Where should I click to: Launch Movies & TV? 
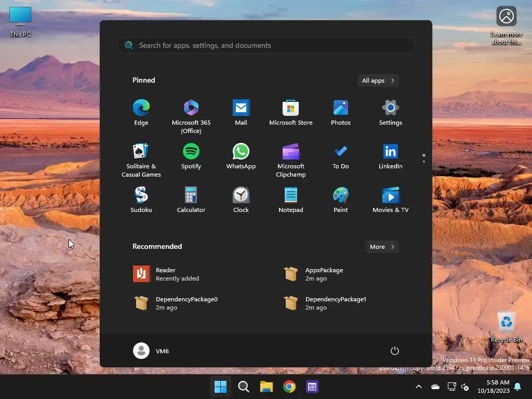[391, 200]
